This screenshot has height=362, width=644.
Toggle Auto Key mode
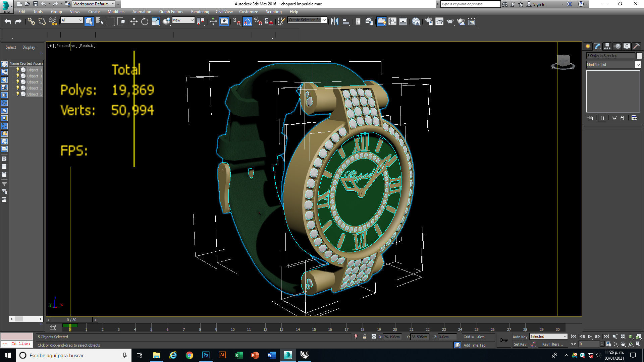tap(520, 337)
